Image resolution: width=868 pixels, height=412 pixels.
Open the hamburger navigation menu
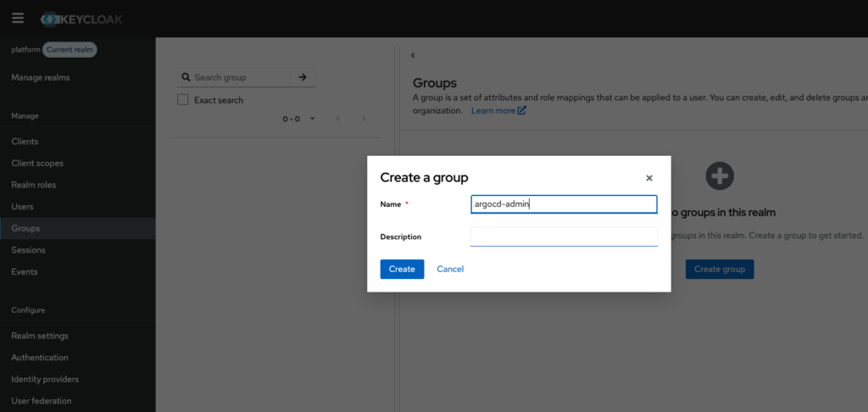[x=18, y=19]
